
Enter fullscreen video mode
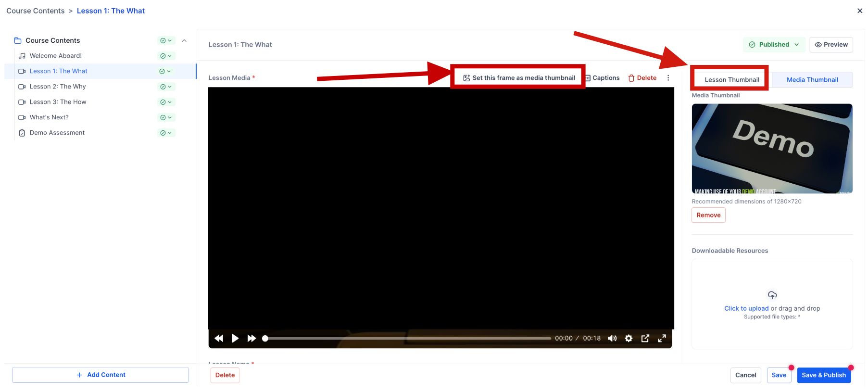(662, 339)
